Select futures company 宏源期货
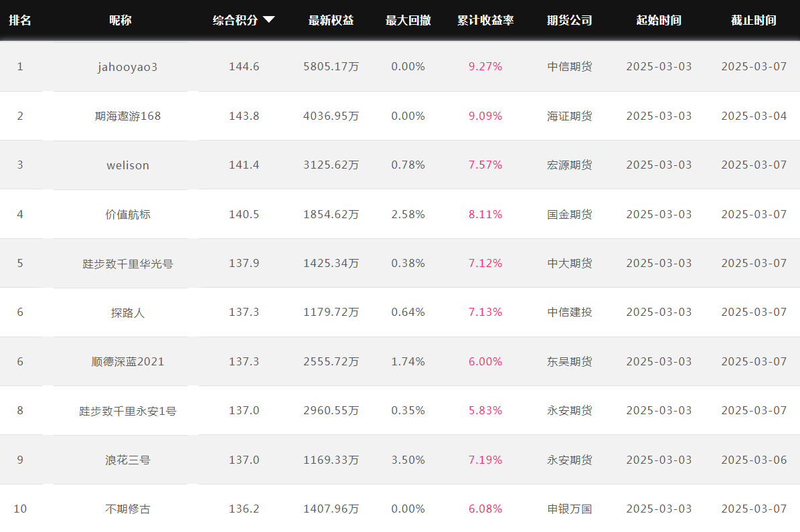Image resolution: width=800 pixels, height=532 pixels. coord(570,165)
